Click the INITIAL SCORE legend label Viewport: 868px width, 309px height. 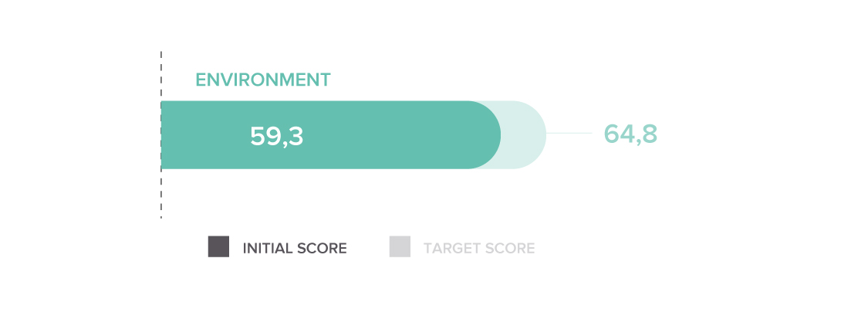tap(295, 248)
